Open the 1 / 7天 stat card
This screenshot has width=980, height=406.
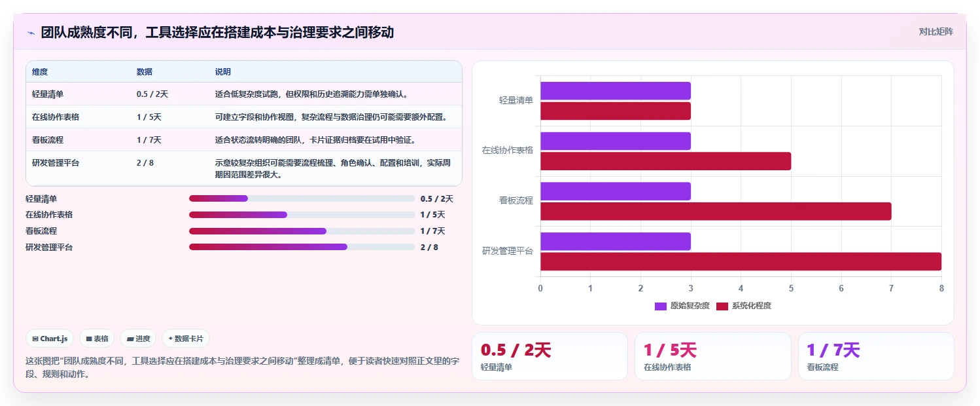pos(876,356)
